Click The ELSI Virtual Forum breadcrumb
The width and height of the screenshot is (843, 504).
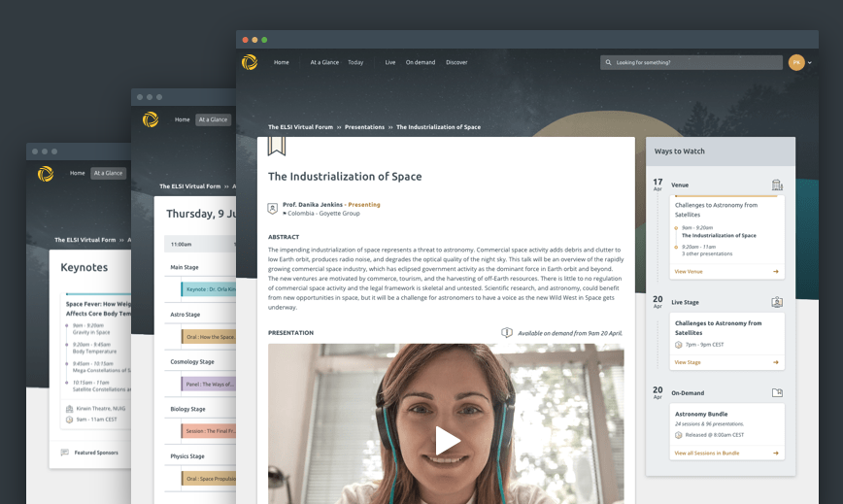point(300,127)
